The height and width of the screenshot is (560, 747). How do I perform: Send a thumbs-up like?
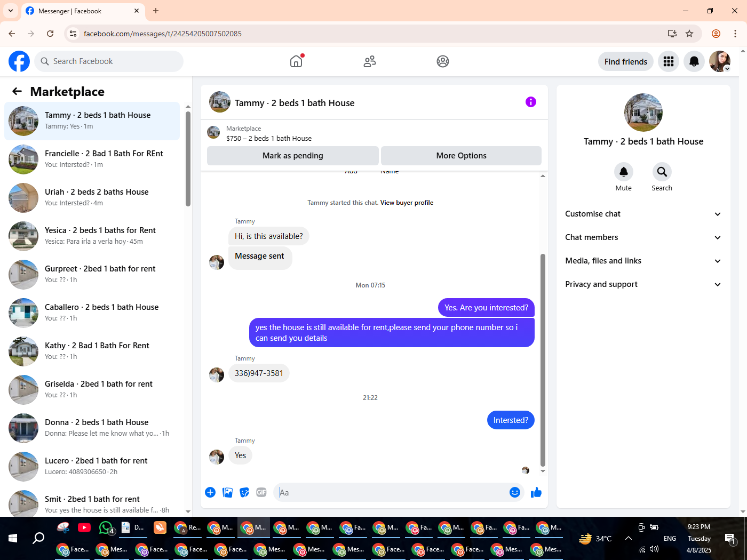(x=536, y=492)
